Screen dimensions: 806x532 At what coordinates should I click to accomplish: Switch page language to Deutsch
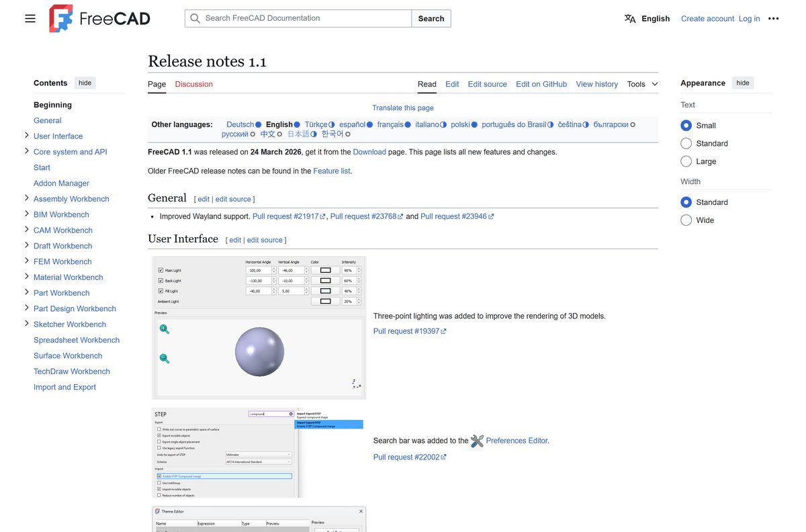coord(240,124)
